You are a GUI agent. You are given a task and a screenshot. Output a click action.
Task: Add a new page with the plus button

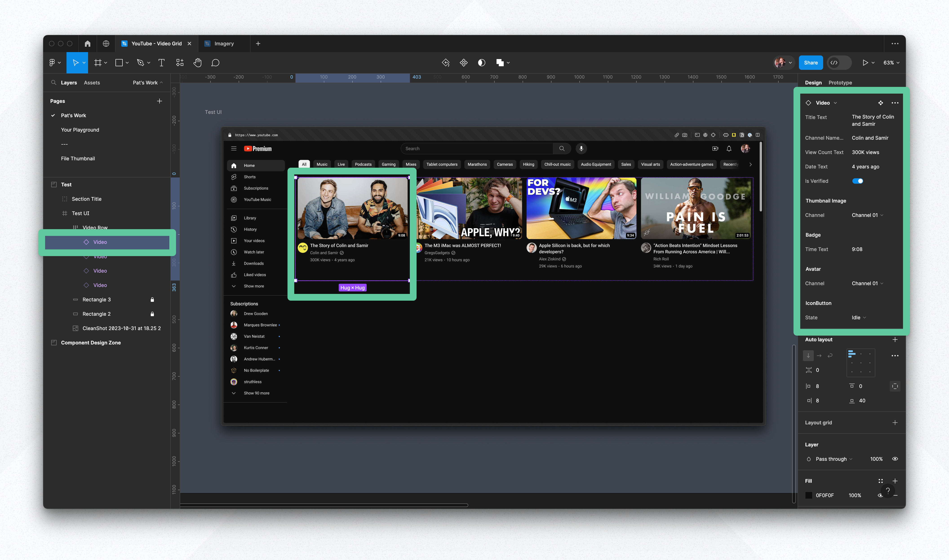click(x=159, y=101)
